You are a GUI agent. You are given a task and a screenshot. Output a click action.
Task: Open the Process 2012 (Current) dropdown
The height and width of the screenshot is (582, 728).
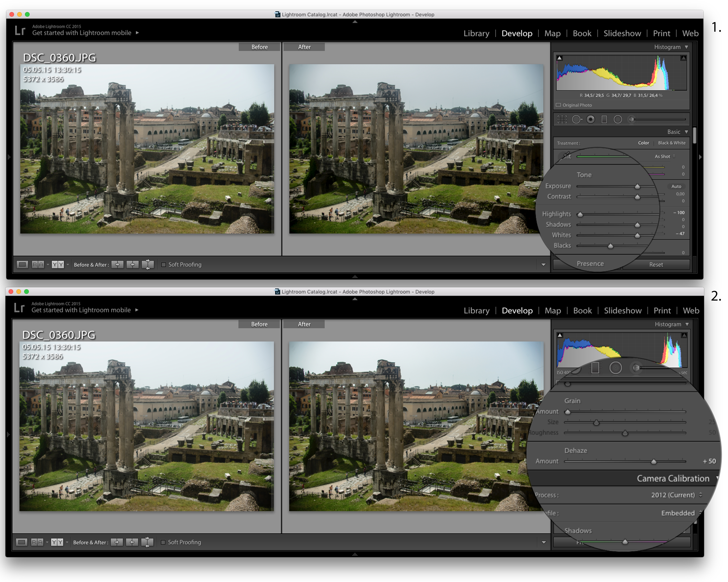coord(676,495)
